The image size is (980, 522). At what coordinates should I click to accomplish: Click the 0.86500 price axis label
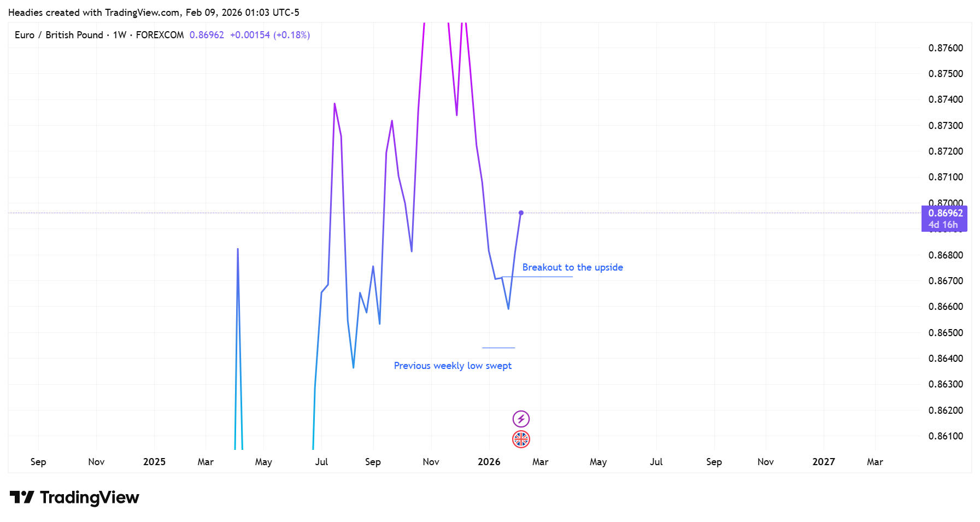(x=946, y=333)
